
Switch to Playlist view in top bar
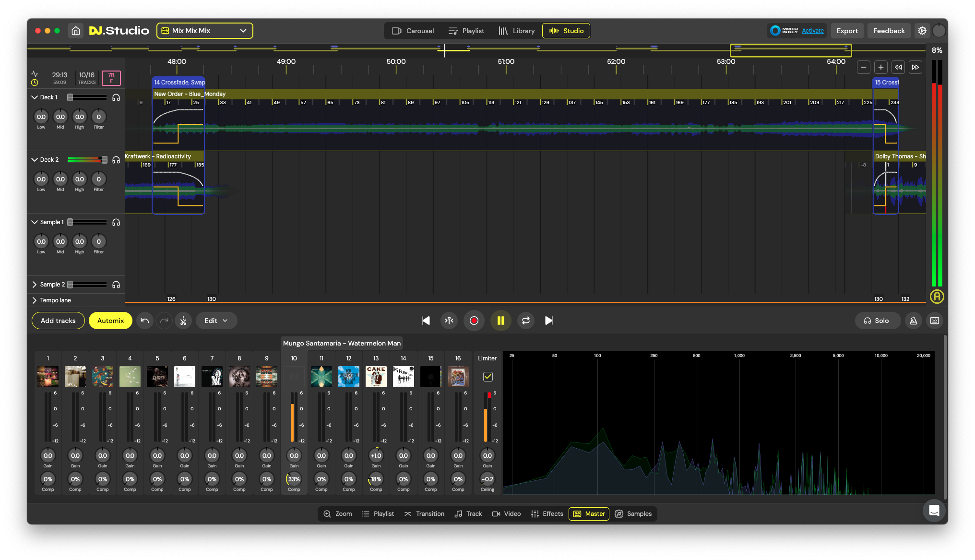466,31
